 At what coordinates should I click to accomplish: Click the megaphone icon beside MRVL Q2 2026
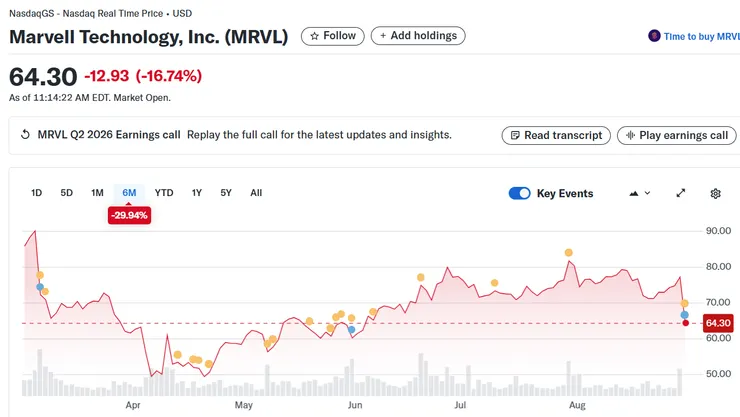point(25,135)
